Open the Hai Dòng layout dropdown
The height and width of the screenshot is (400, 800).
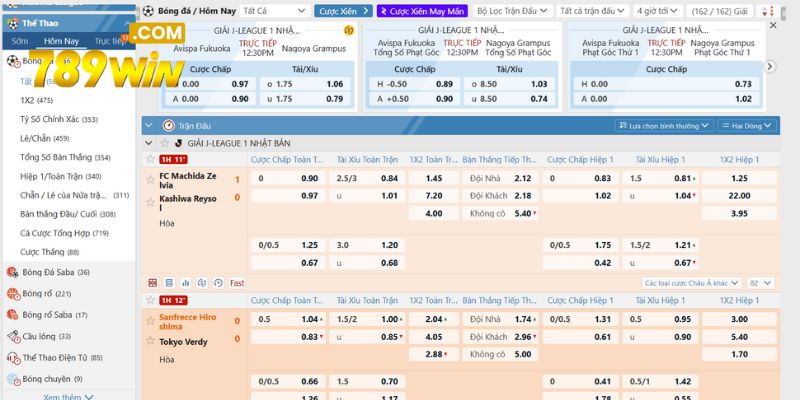[x=747, y=126]
